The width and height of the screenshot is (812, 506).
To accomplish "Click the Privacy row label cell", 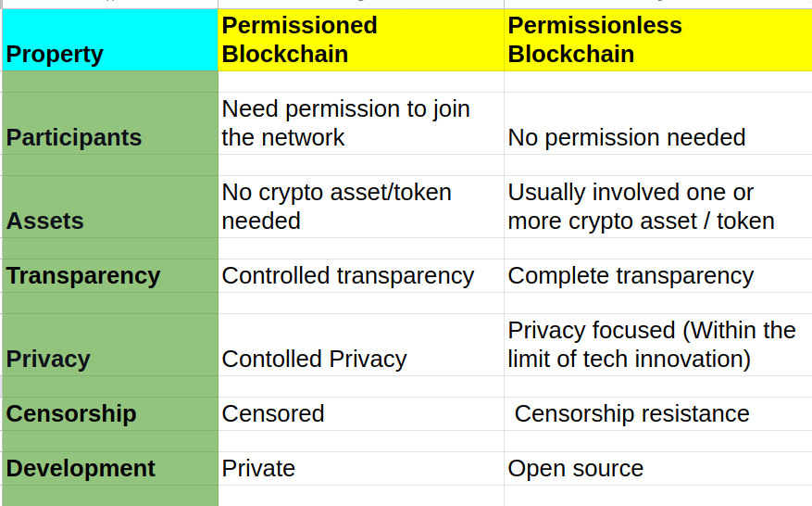I will pos(110,345).
